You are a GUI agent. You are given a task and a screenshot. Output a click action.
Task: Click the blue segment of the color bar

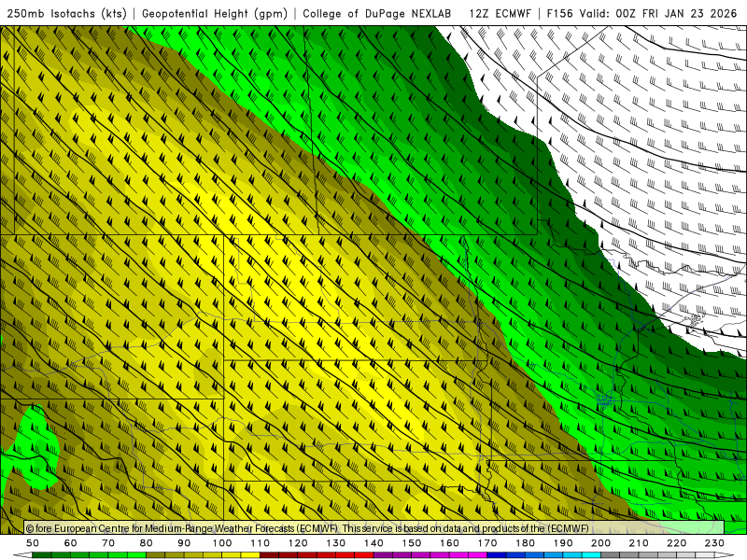tap(544, 555)
